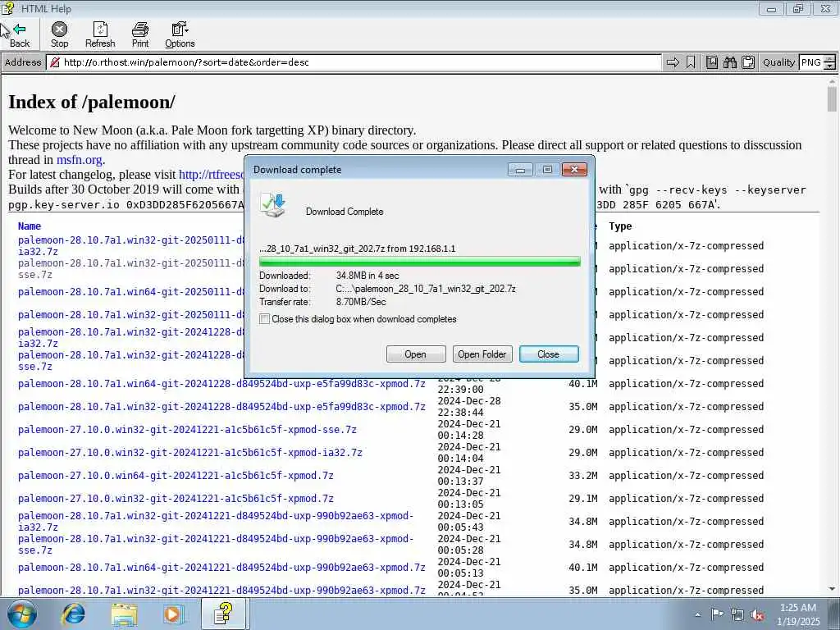Open palemoon-27.10.0.win64-git-20241221 xpmod.7z link
The image size is (840, 630).
coord(176,476)
